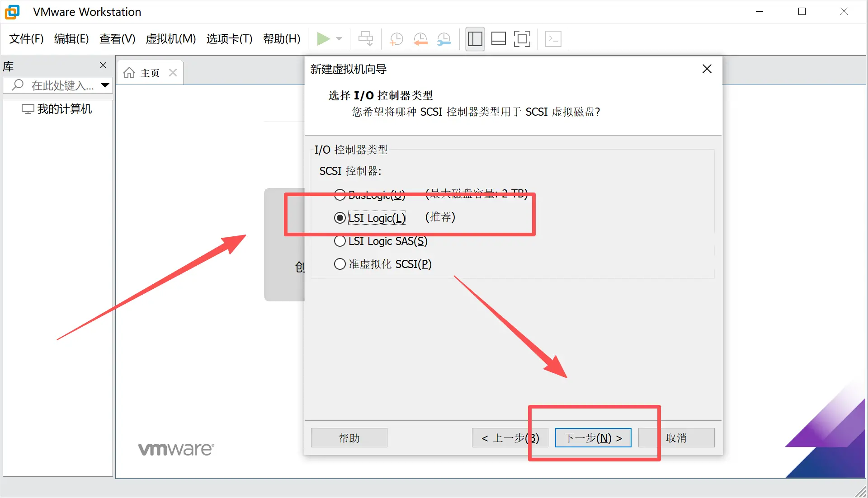Minimize the VMware Workstation window

coord(759,12)
